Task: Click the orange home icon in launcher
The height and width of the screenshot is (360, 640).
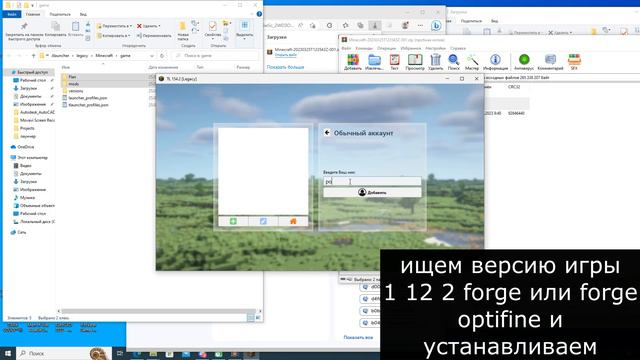Action: [293, 221]
